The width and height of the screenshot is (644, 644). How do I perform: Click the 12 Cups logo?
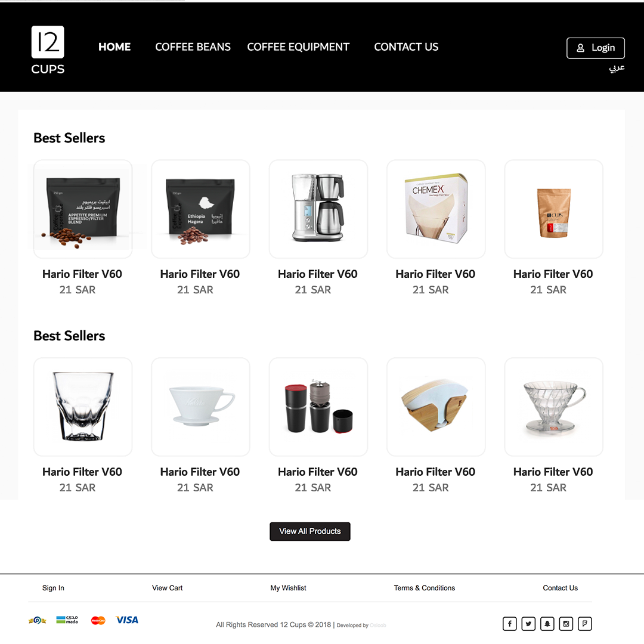[x=48, y=50]
